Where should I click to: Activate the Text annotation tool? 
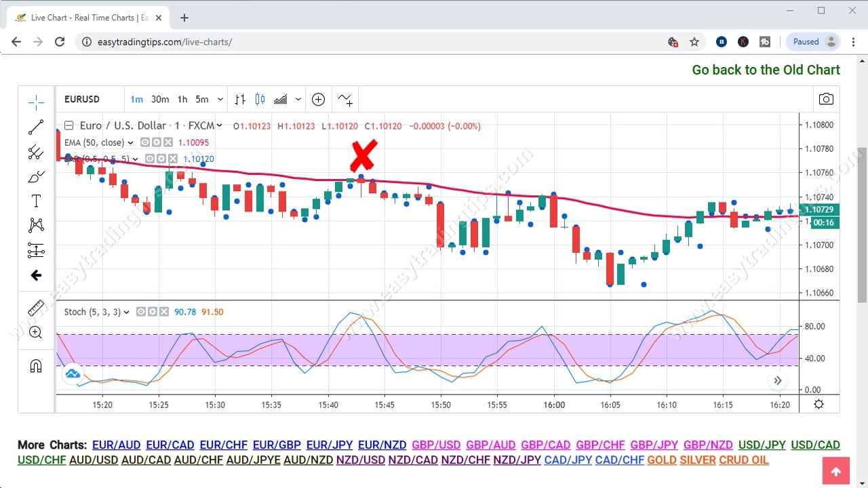pos(35,201)
